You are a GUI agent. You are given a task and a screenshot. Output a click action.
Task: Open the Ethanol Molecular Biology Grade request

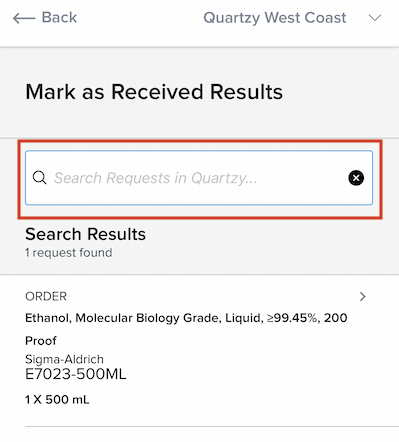pyautogui.click(x=186, y=329)
